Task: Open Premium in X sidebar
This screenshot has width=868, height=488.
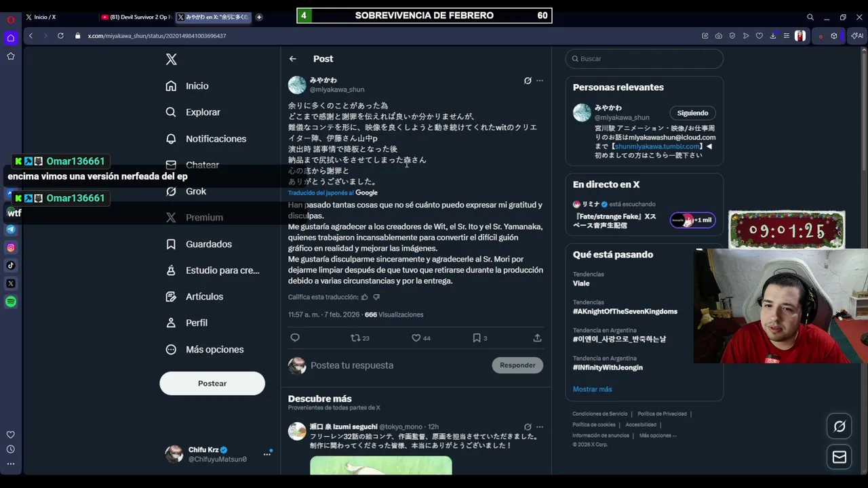Action: [x=195, y=218]
